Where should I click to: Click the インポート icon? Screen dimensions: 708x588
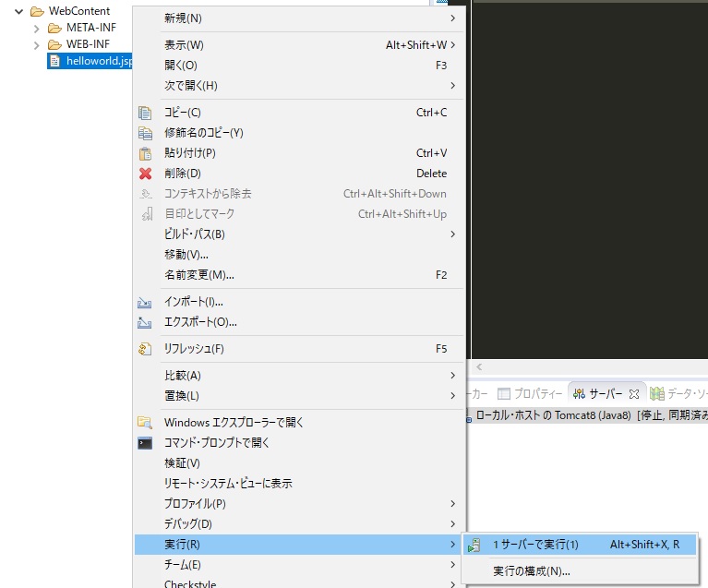point(145,302)
